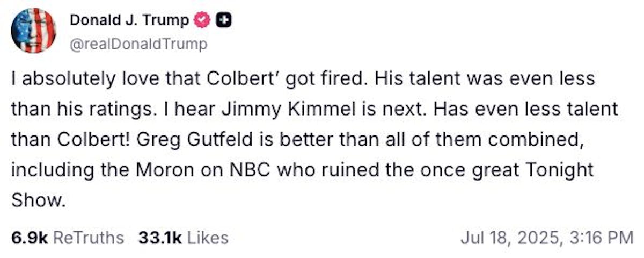The image size is (644, 258).
Task: Open the Donald J. Trump display name
Action: (129, 20)
